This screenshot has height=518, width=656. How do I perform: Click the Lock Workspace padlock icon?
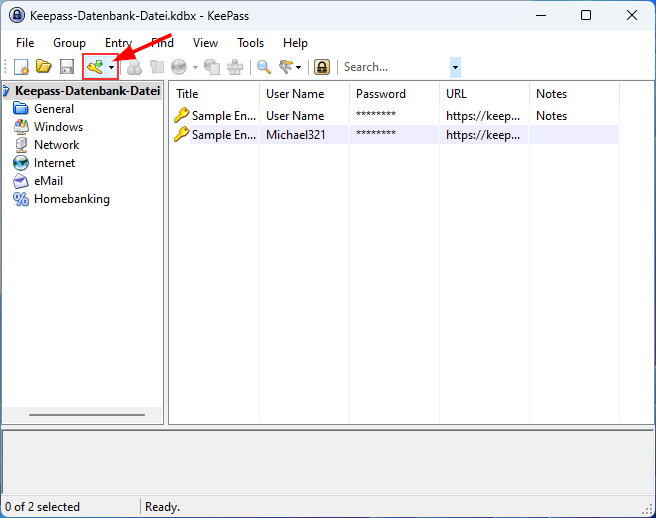(x=322, y=67)
